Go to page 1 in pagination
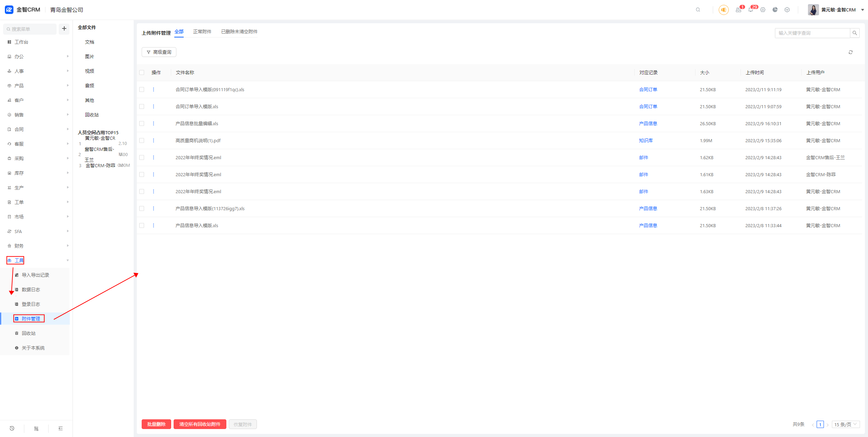Screen dimensions: 868x437 tap(820, 424)
